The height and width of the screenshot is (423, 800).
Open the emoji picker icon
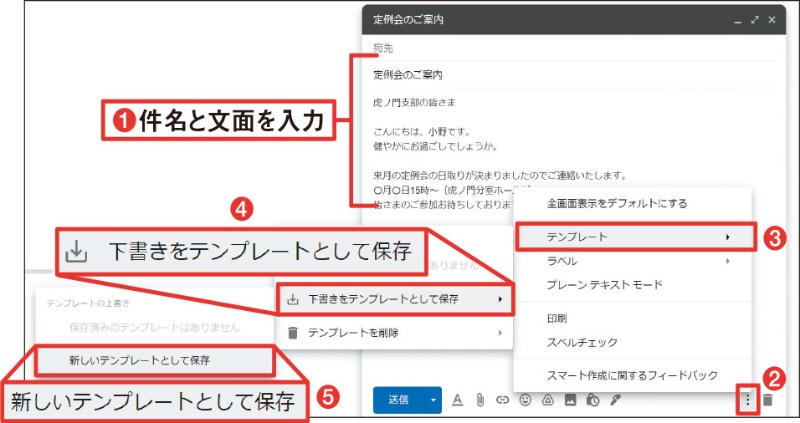pyautogui.click(x=525, y=400)
